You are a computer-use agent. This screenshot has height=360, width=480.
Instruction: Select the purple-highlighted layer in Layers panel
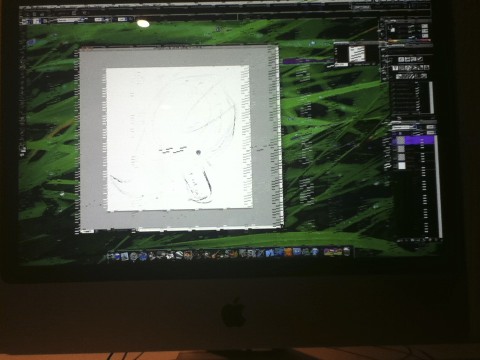pos(414,140)
